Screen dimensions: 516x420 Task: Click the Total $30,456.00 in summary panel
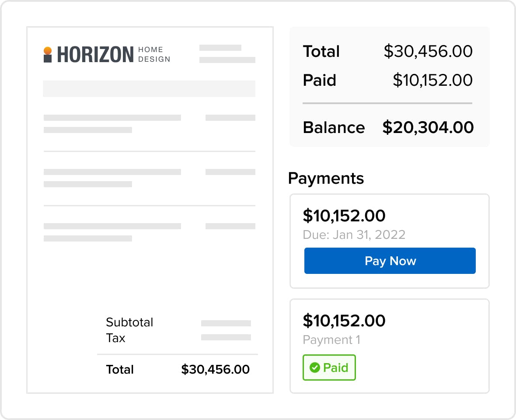(428, 51)
